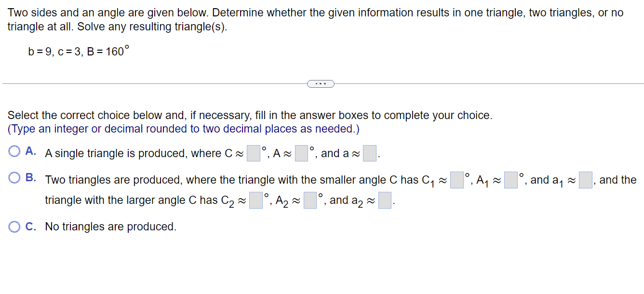Screen dimensions: 644x294
Task: Select radio button for choice A
Action: pos(14,151)
